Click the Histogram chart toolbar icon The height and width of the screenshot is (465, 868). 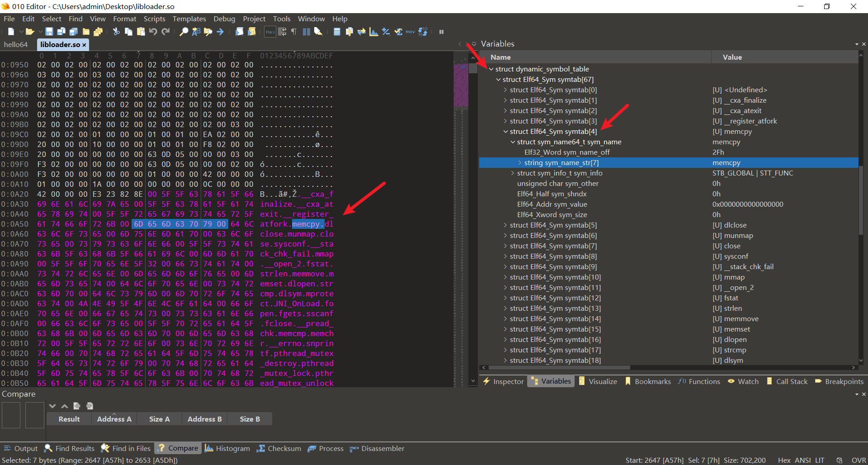click(374, 32)
